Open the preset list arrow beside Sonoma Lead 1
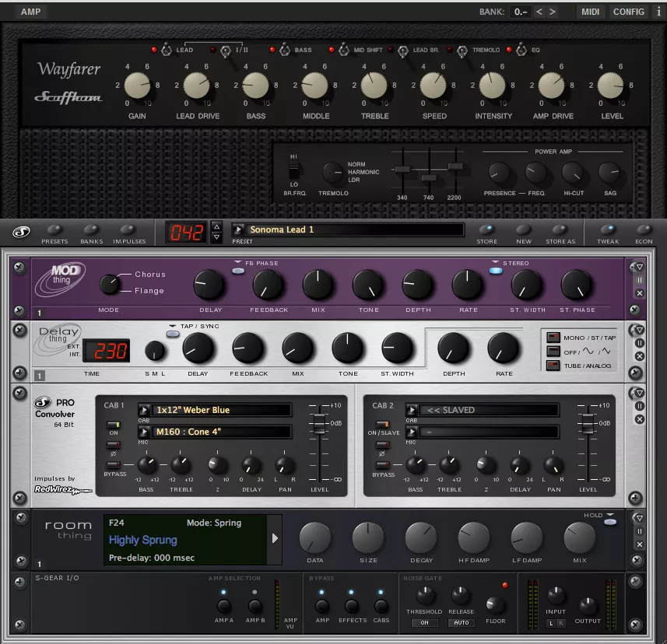The width and height of the screenshot is (667, 644). coord(238,229)
